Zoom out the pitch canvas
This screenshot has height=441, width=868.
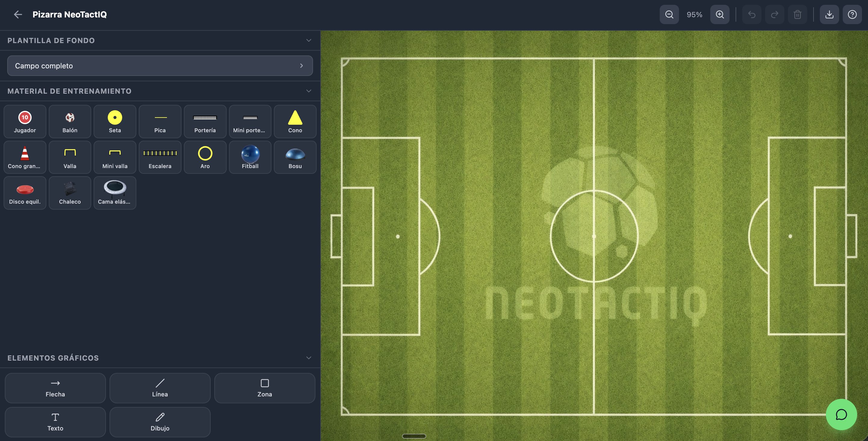[669, 14]
